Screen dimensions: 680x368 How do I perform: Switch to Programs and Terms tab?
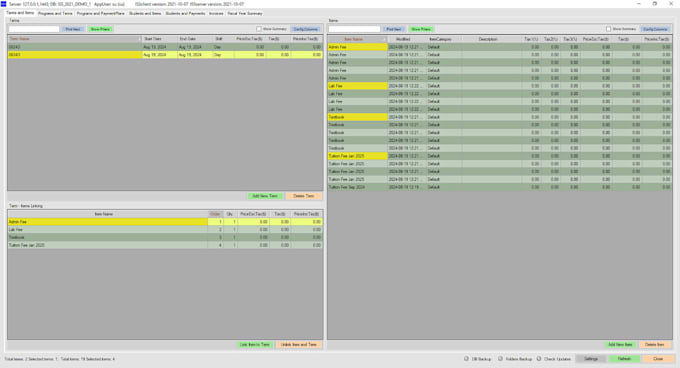tap(55, 13)
